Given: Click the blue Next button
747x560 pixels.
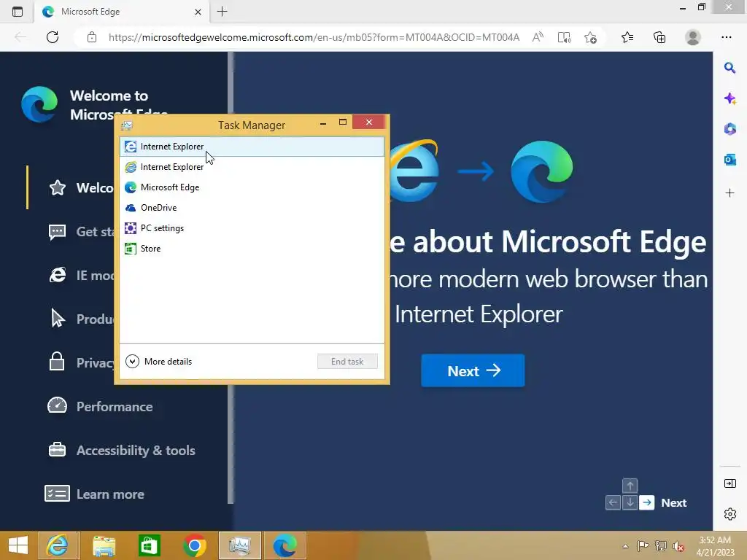Looking at the screenshot, I should pos(473,370).
